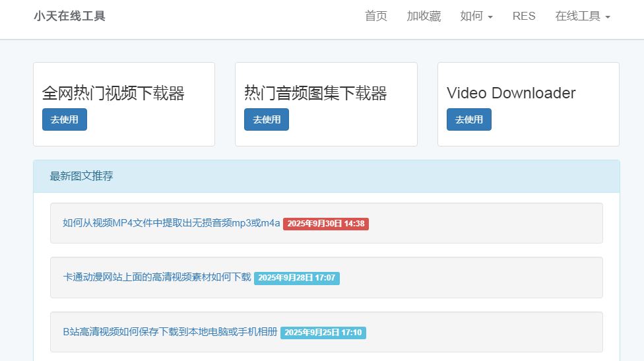
Task: Click the Video Downloader card title
Action: pyautogui.click(x=511, y=93)
